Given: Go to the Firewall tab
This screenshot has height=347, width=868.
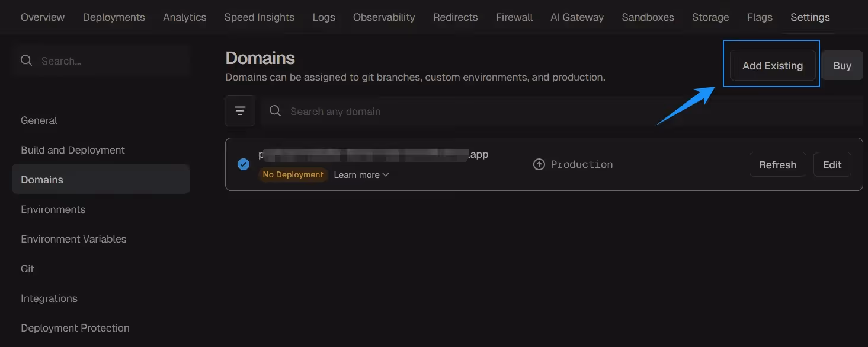Looking at the screenshot, I should tap(514, 17).
